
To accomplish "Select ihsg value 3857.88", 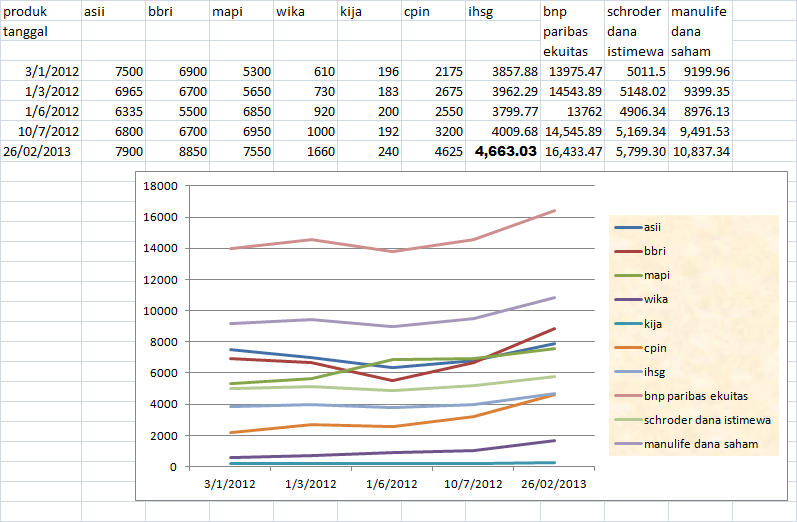I will pos(503,71).
